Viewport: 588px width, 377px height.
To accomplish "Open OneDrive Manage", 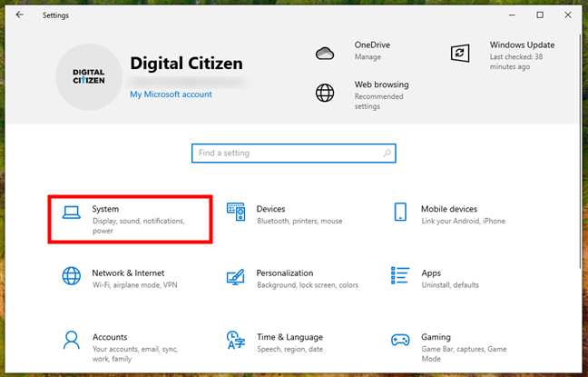I will point(367,57).
